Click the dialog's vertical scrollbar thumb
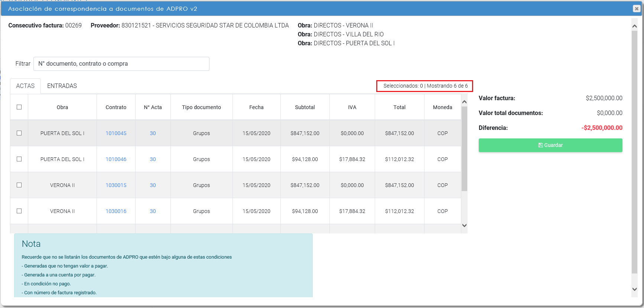644x308 pixels. (634, 152)
